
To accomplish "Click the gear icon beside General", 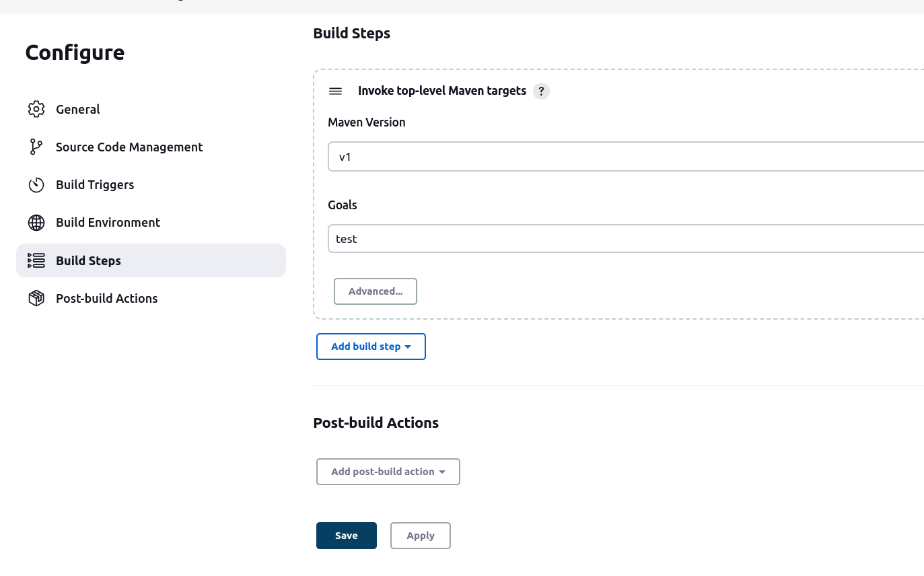I will click(36, 109).
